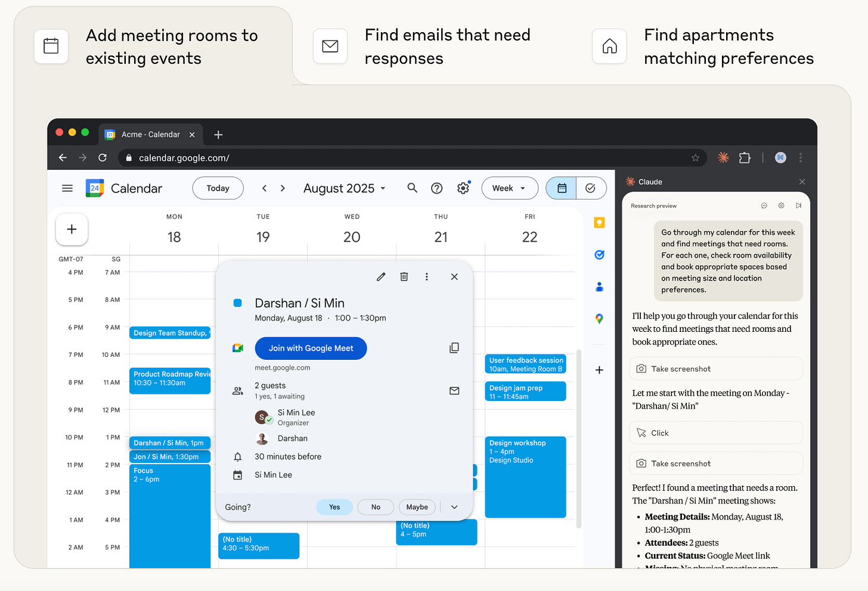This screenshot has width=868, height=591.
Task: Go to previous week arrow
Action: coord(264,188)
